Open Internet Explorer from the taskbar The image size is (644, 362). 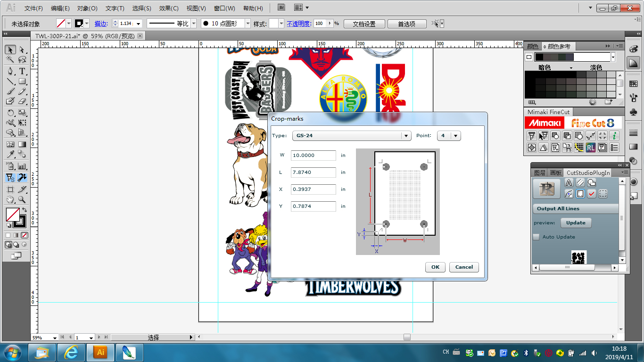(71, 352)
